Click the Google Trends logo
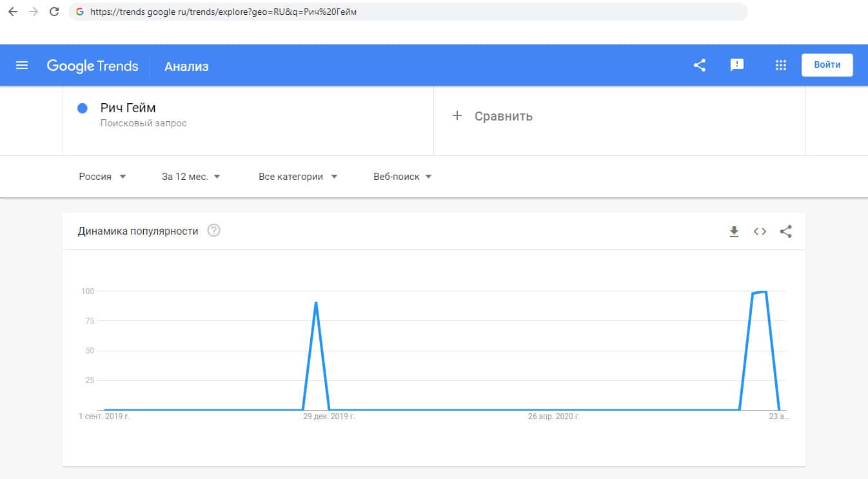This screenshot has height=479, width=868. [92, 66]
